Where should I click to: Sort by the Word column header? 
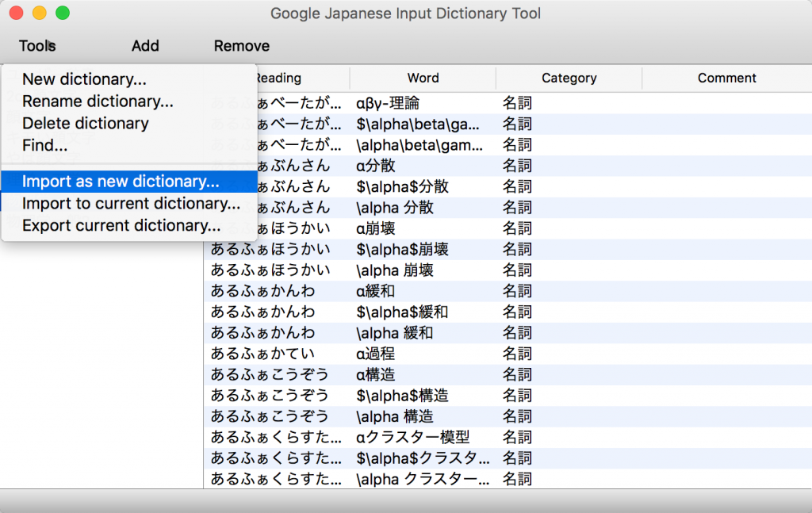pos(423,78)
